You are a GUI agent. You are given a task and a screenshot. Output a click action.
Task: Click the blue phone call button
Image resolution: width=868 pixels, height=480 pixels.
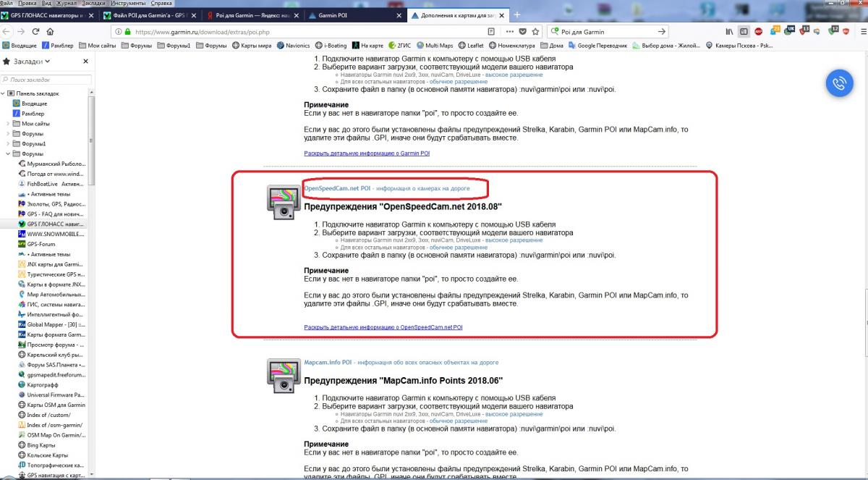click(x=839, y=83)
